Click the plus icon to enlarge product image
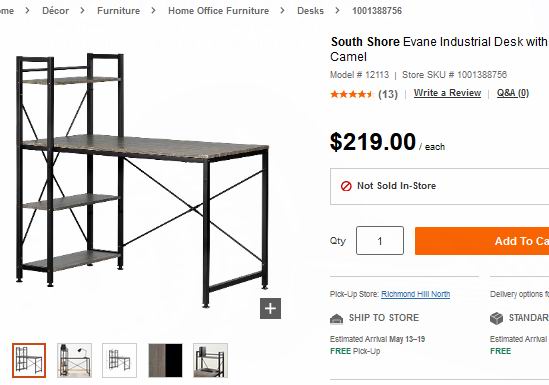549x385 pixels. point(270,308)
